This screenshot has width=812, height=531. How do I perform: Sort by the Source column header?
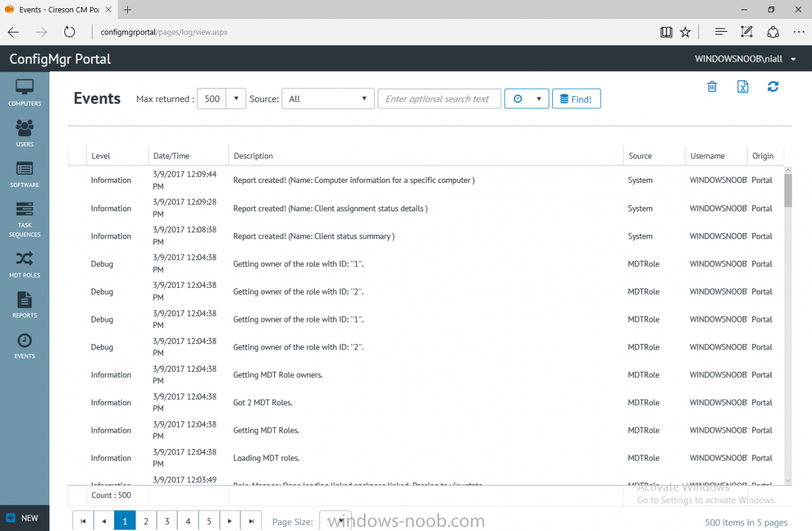[x=654, y=156]
